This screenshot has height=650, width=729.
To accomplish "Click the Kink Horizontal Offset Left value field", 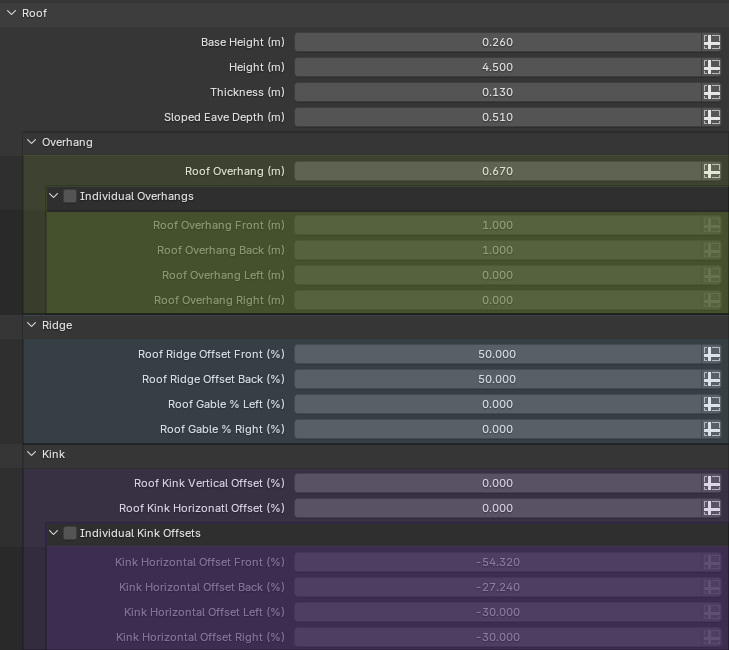I will 497,612.
